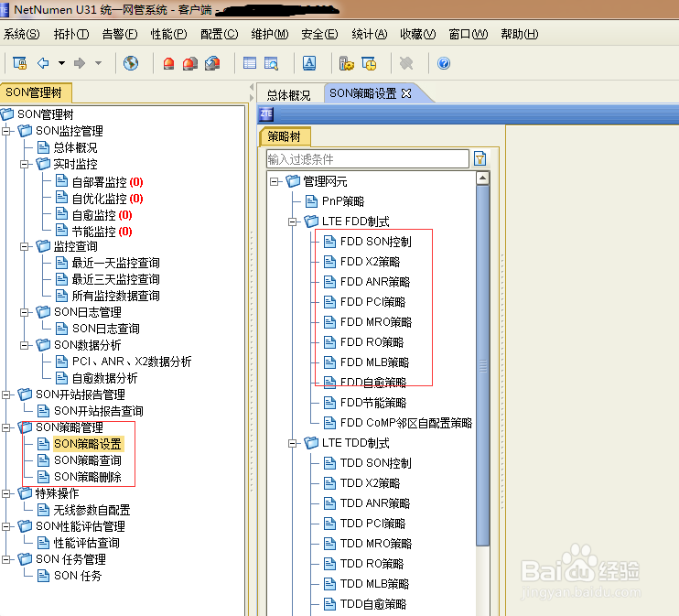Select the PnP策略 policy item
This screenshot has width=679, height=616.
(x=335, y=201)
